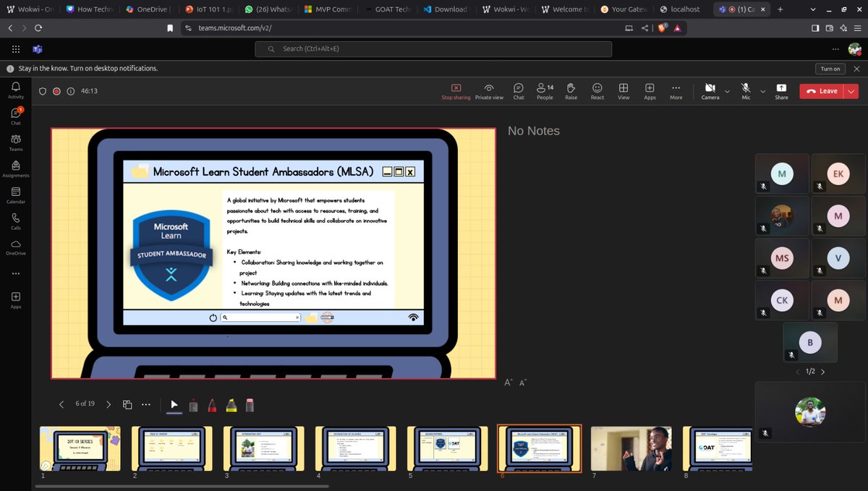Open the meeting View layout options

(x=624, y=91)
